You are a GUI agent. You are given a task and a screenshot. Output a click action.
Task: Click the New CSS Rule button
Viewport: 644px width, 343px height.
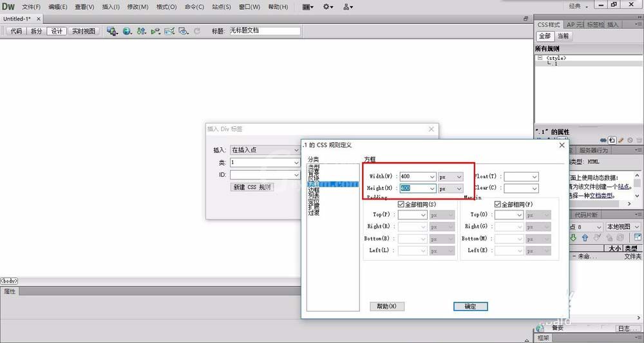252,187
